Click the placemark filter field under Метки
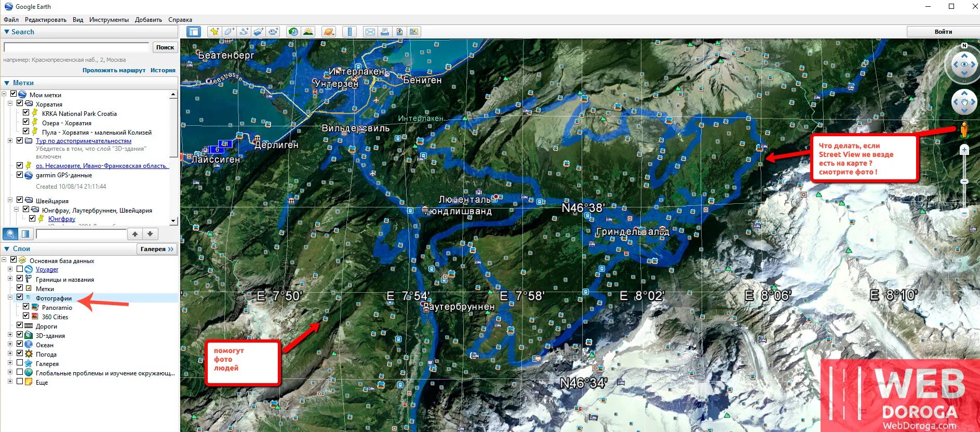This screenshot has height=432, width=980. click(81, 234)
